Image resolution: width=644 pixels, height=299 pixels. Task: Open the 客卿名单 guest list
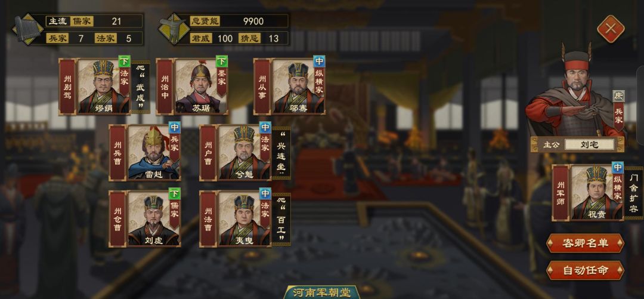click(x=585, y=243)
